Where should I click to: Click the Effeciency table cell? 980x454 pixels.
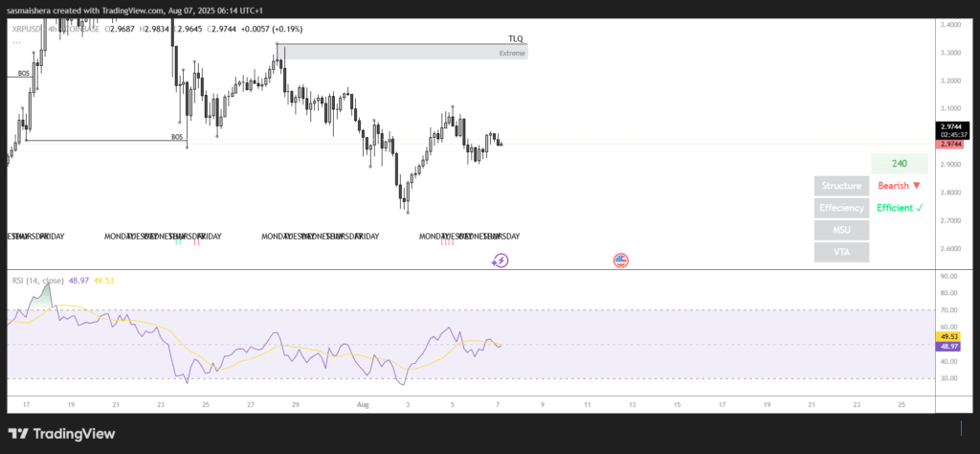(x=841, y=208)
